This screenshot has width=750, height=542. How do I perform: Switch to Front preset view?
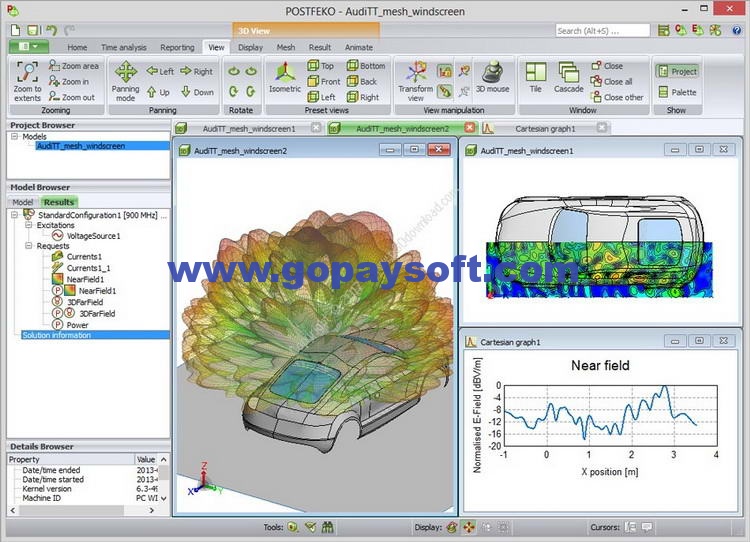(x=324, y=82)
